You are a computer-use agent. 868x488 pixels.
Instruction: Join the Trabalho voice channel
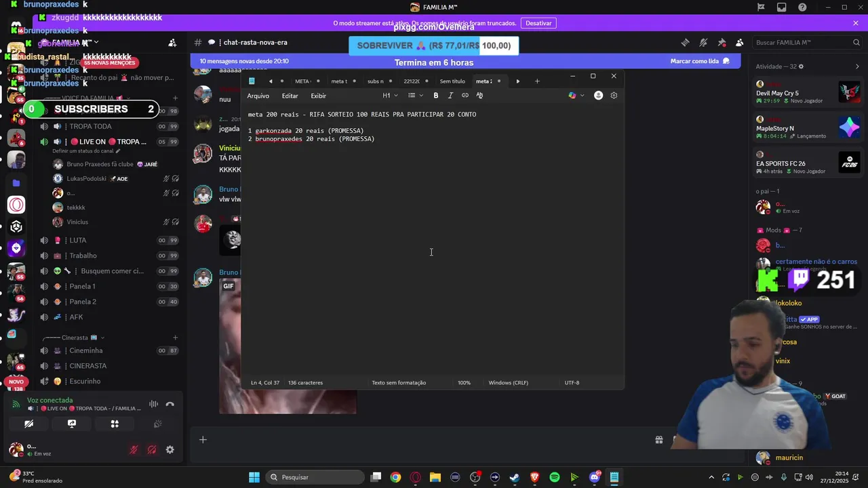pos(108,256)
